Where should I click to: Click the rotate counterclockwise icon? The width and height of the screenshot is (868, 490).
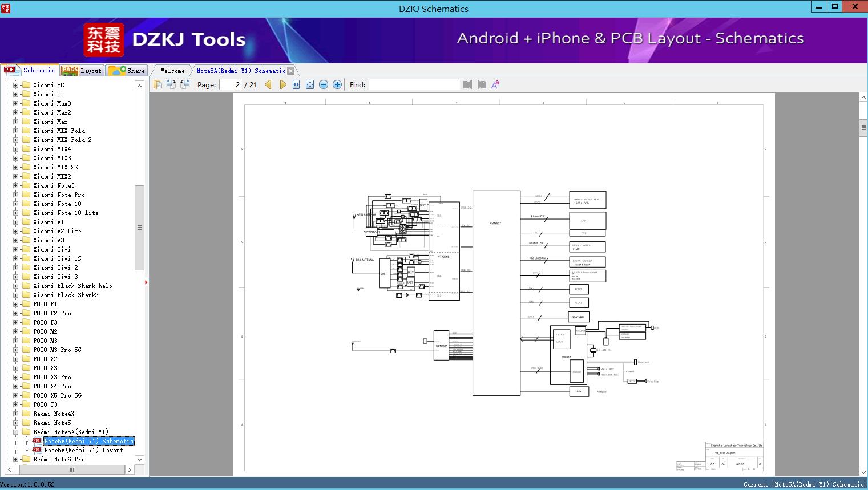click(x=171, y=84)
